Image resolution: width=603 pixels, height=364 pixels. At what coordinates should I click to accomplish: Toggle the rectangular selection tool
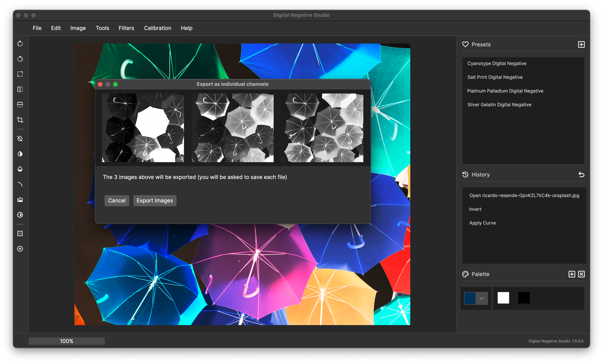point(20,74)
